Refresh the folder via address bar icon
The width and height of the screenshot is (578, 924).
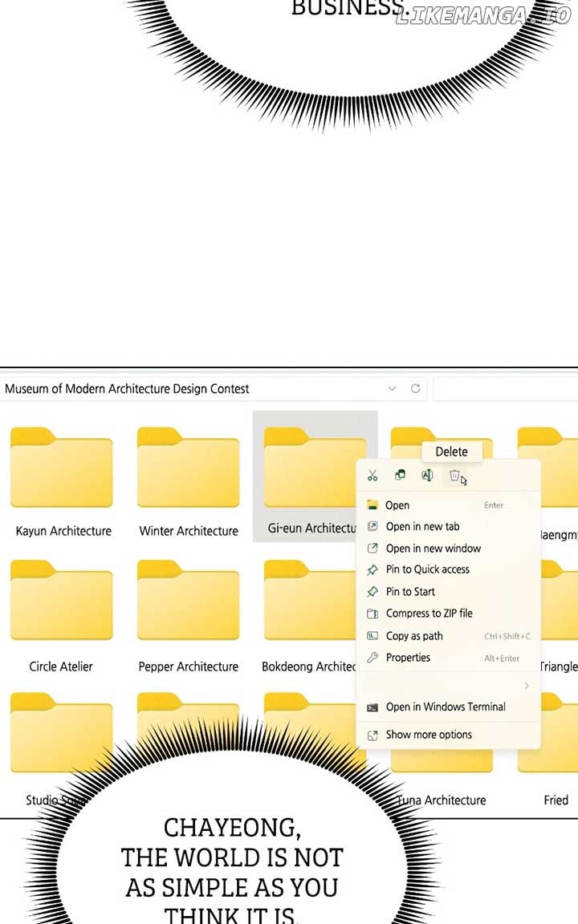tap(415, 388)
